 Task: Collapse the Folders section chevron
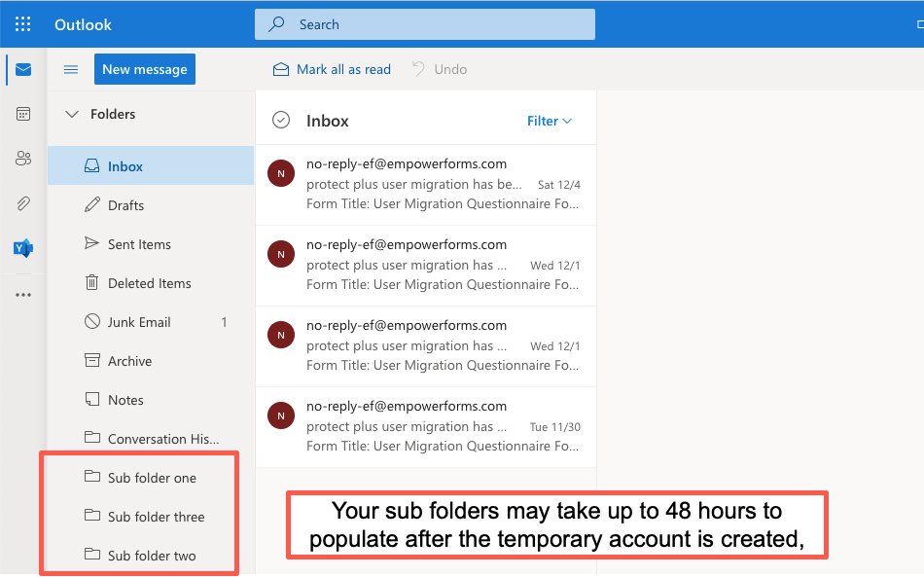point(71,115)
